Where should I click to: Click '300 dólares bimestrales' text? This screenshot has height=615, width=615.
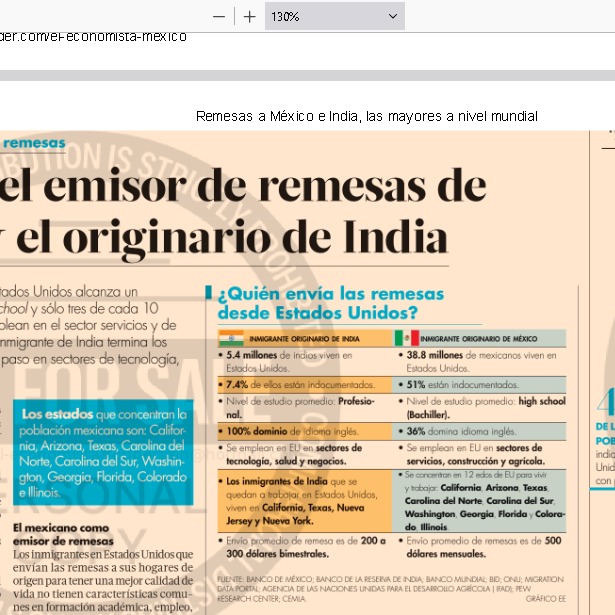(x=277, y=554)
